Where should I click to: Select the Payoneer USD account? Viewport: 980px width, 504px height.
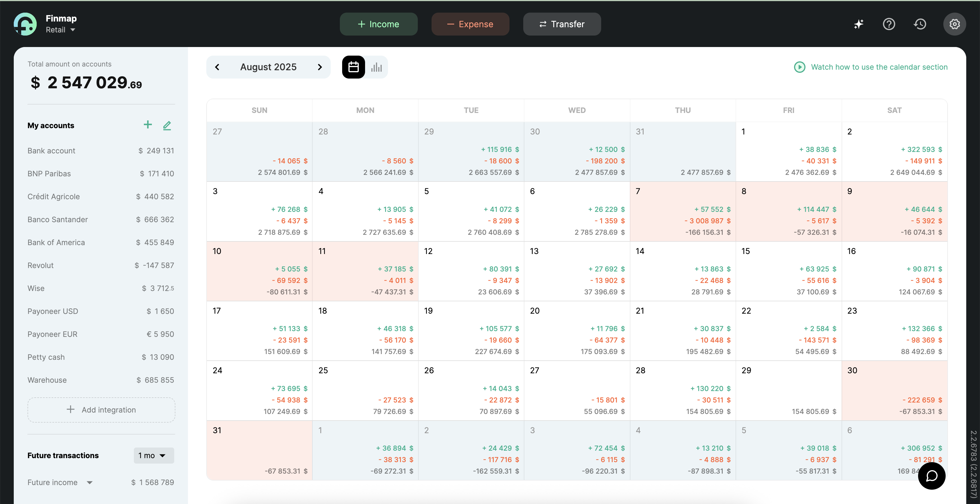pyautogui.click(x=101, y=311)
